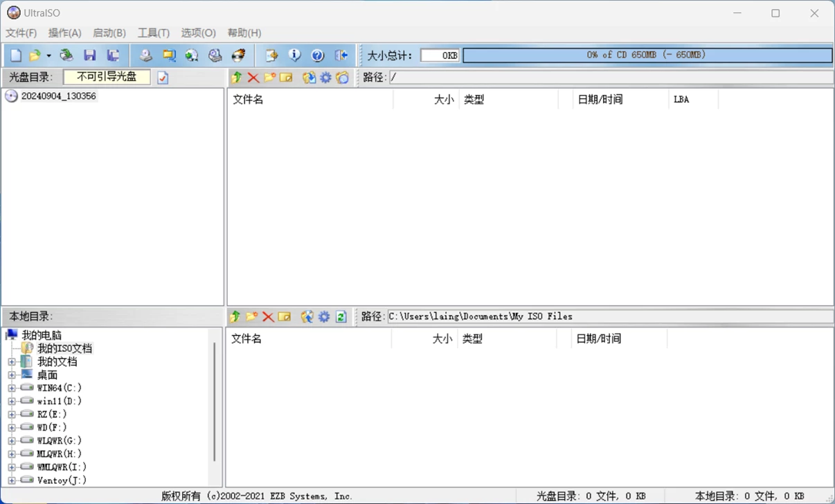Click the local path input field

click(609, 316)
